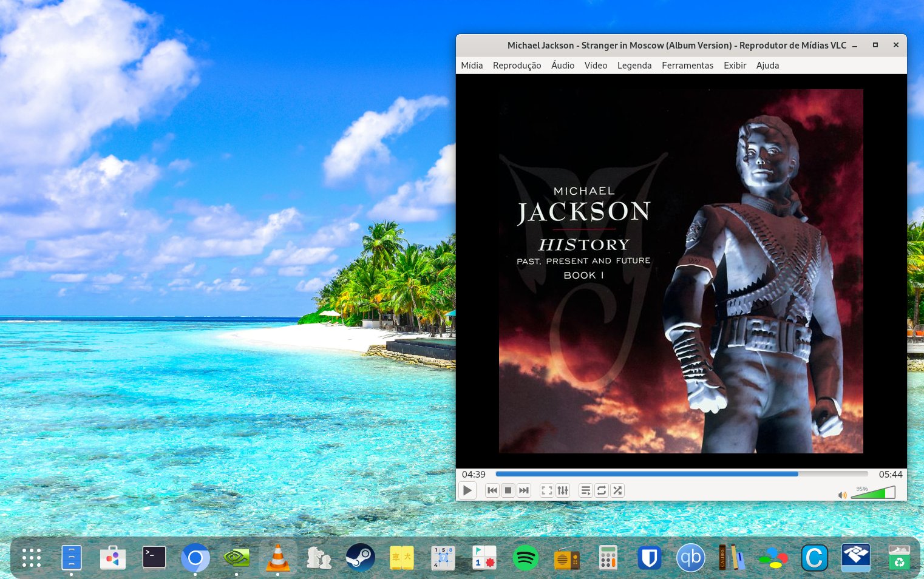Open qBittorrent from the dock
This screenshot has width=924, height=579.
pyautogui.click(x=691, y=558)
